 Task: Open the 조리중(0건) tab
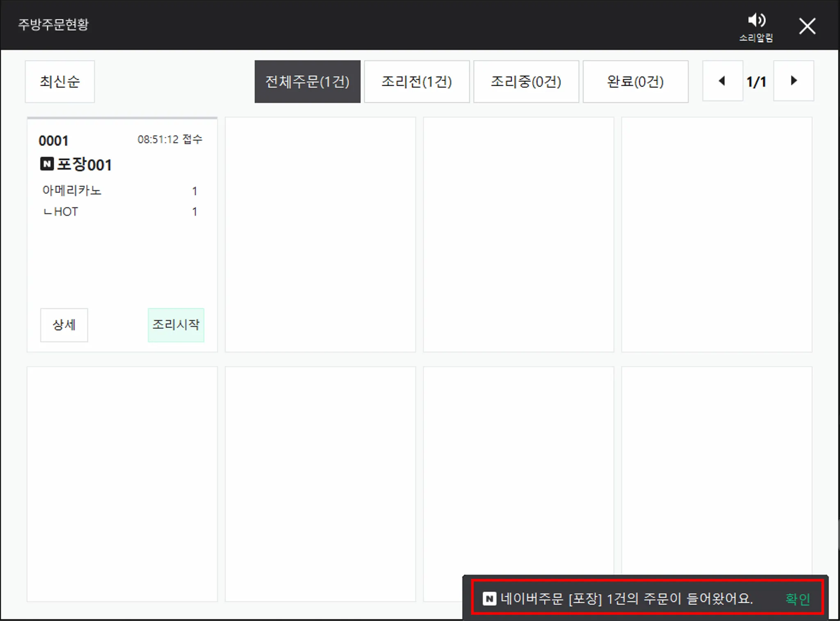point(526,82)
